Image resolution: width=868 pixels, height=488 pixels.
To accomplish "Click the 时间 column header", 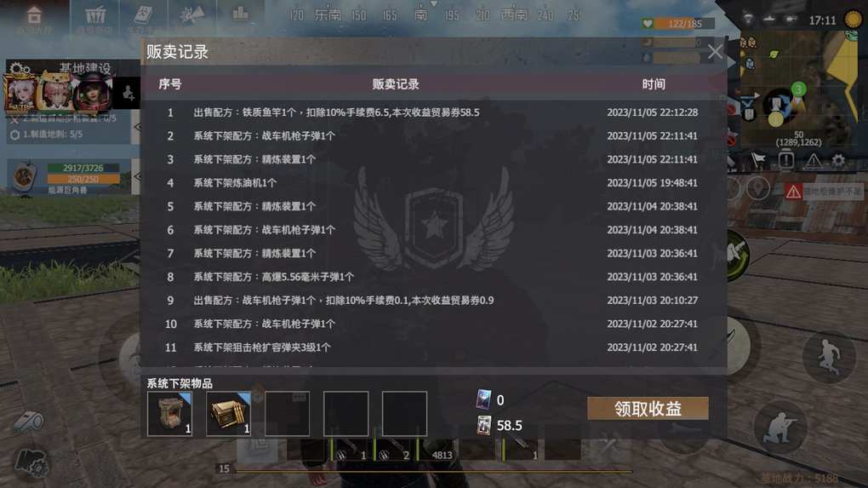I will (654, 84).
